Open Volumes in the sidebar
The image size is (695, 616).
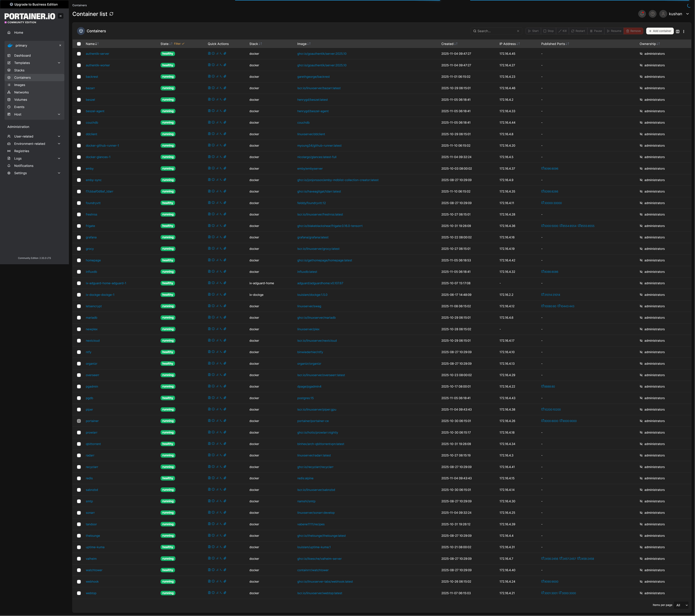[21, 100]
